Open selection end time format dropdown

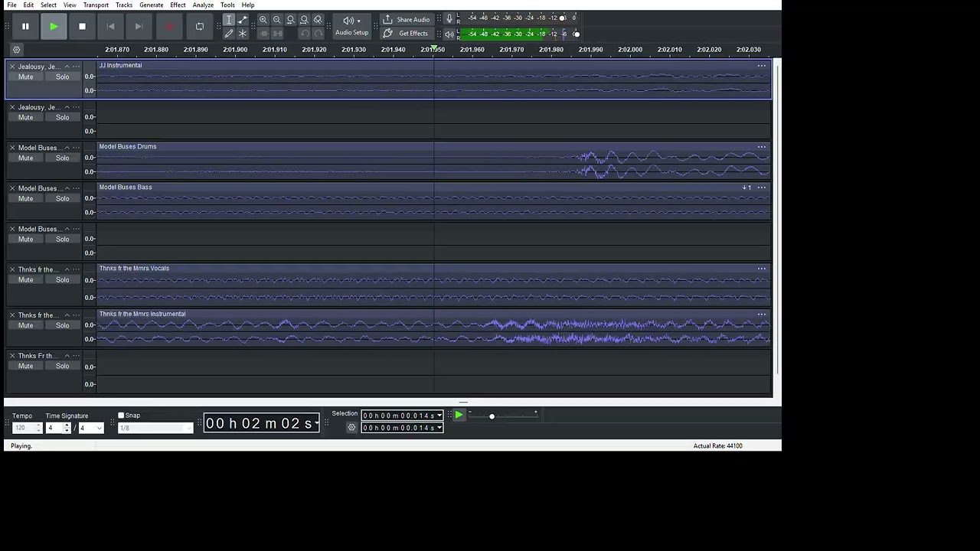[x=439, y=428]
